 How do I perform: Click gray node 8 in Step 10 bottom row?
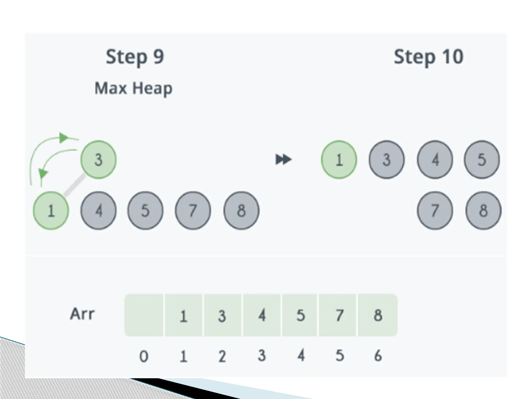coord(483,210)
